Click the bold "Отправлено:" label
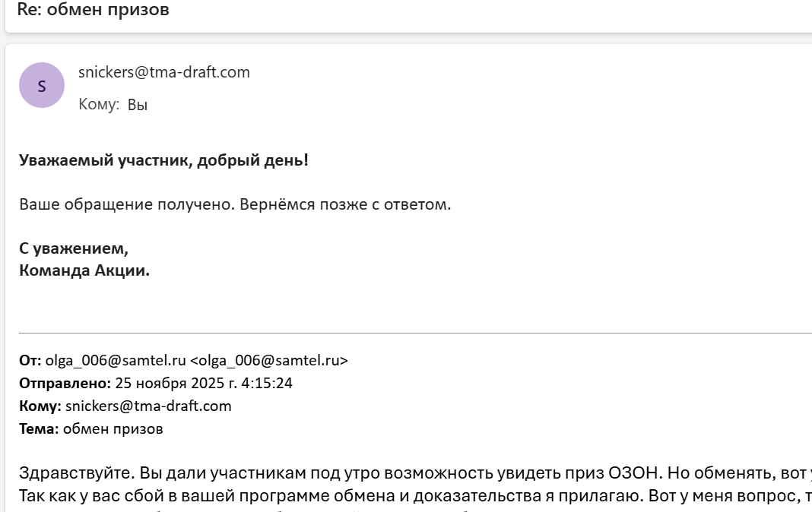Screen dimensions: 812x512 click(x=65, y=383)
